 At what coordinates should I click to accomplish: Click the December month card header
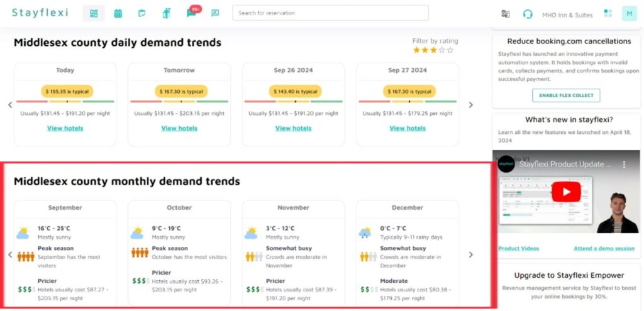pyautogui.click(x=408, y=208)
